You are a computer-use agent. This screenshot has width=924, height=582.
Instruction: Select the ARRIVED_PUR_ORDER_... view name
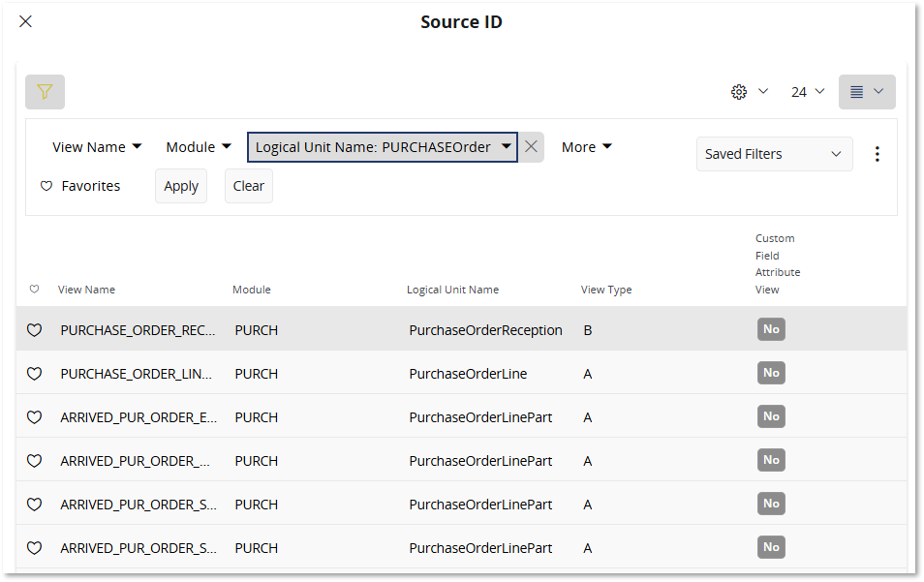coord(135,461)
